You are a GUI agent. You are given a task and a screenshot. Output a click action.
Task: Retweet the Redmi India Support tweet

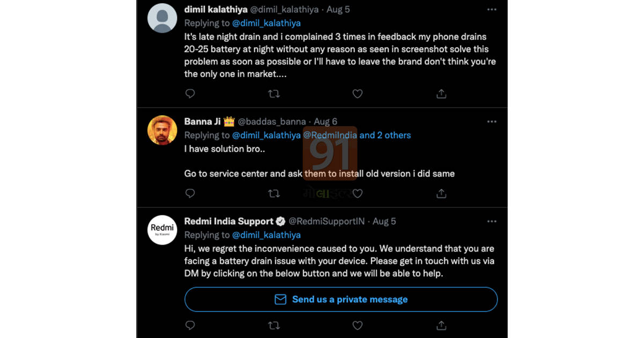[x=274, y=325]
